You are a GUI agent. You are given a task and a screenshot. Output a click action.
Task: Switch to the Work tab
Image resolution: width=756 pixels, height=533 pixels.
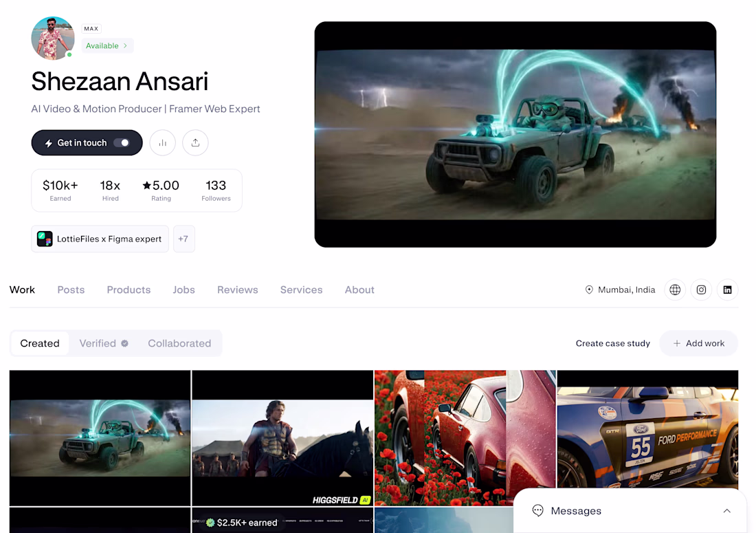22,290
